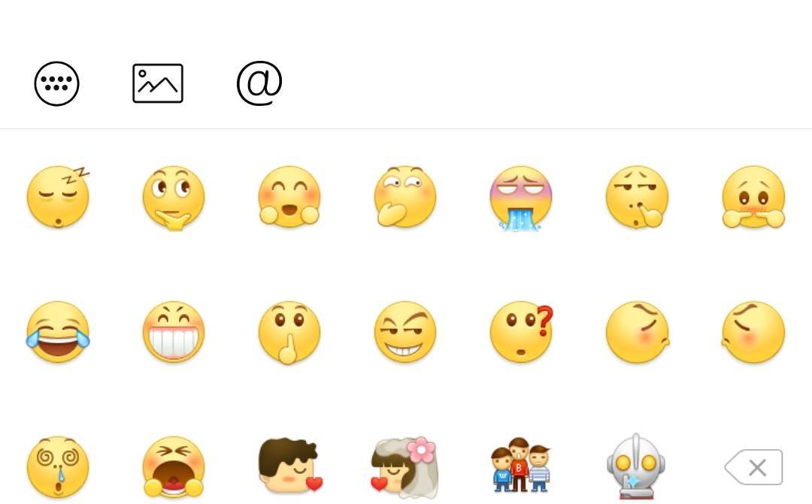The width and height of the screenshot is (812, 504).
Task: Insert the shy covering-mouth emoji
Action: (x=753, y=197)
